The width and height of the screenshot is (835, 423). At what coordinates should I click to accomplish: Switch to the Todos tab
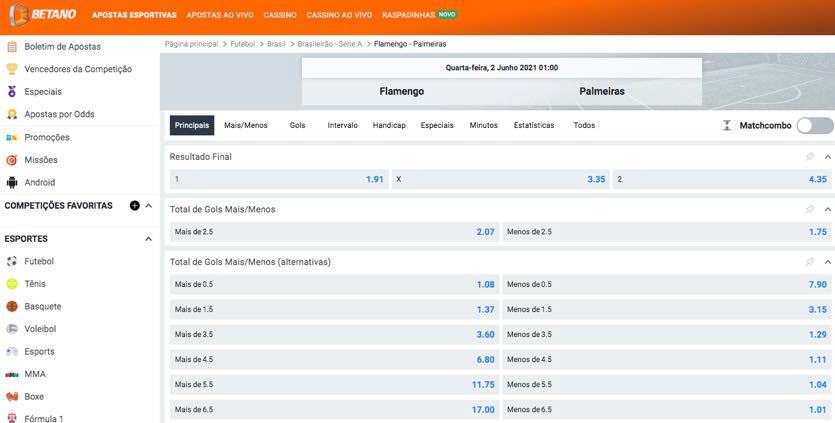[584, 125]
